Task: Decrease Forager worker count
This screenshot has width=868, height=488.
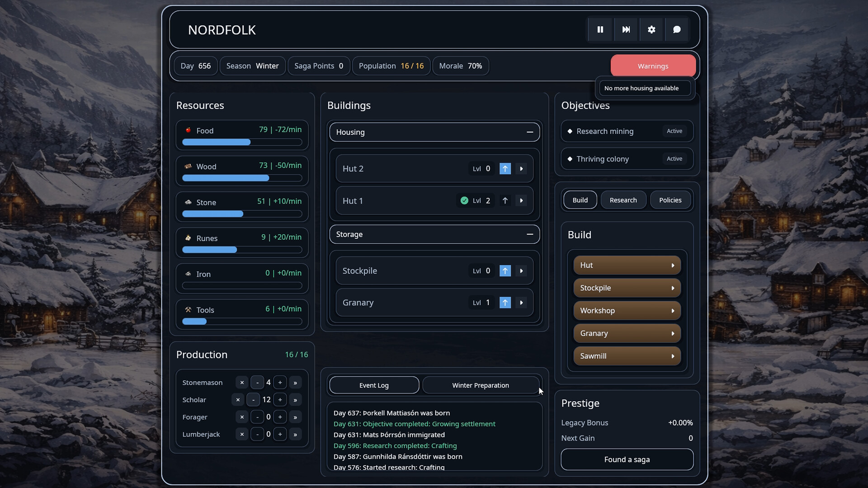Action: pos(257,417)
